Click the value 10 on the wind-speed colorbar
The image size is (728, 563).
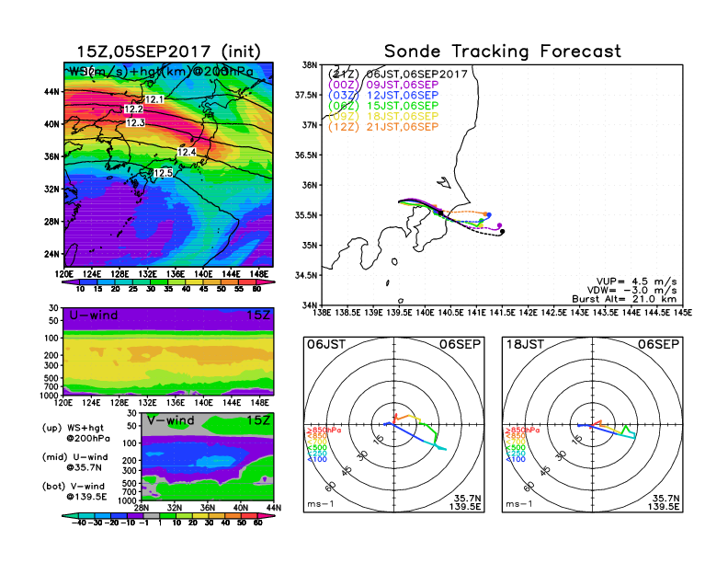[x=80, y=289]
